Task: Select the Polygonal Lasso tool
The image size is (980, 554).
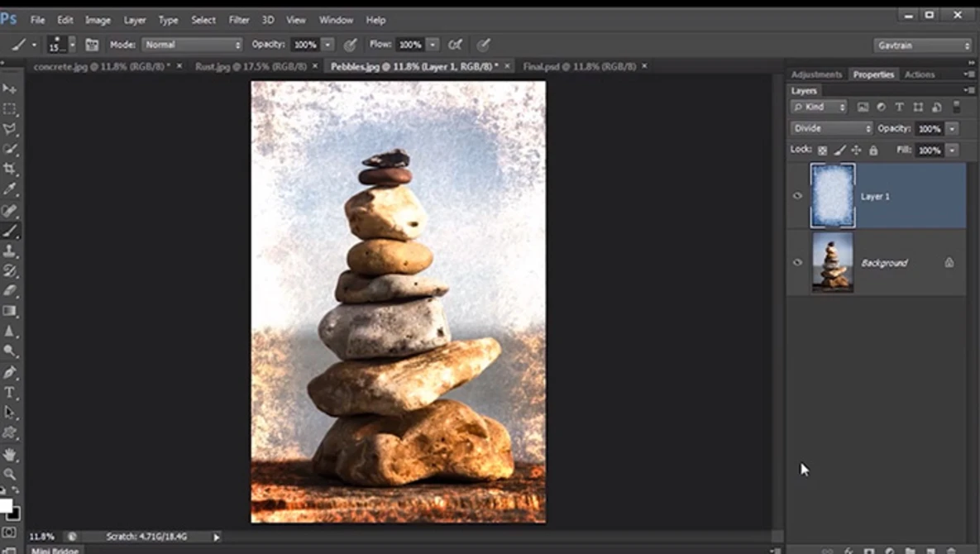Action: pyautogui.click(x=9, y=129)
